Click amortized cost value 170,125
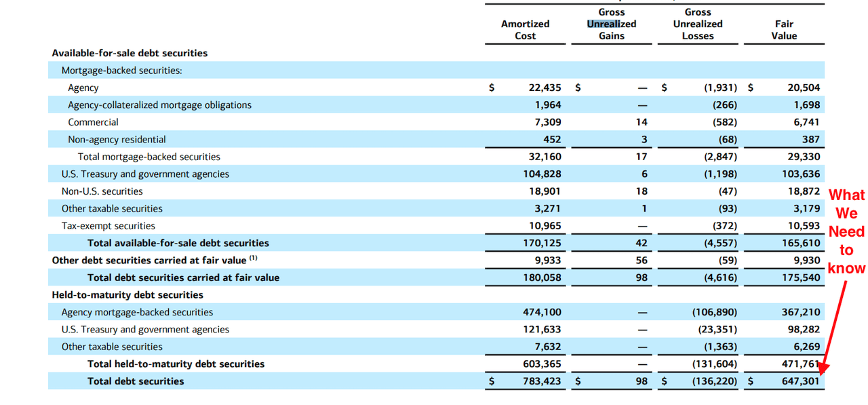The width and height of the screenshot is (868, 405). click(542, 243)
